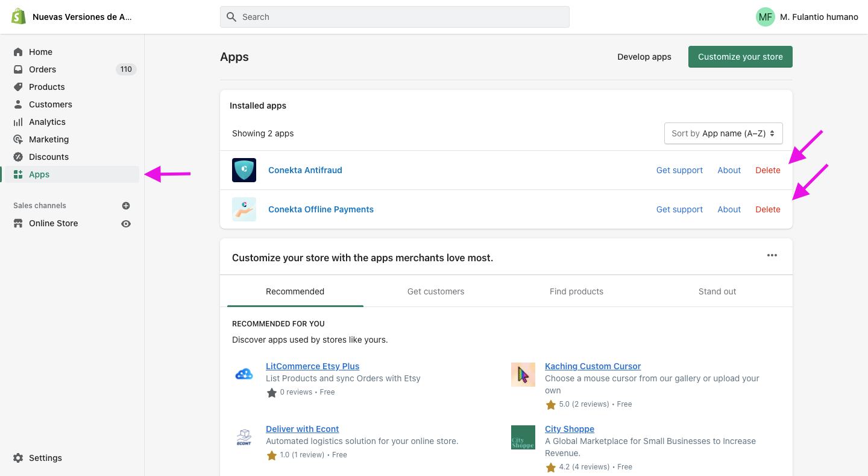Switch to the Get customers tab

[436, 291]
